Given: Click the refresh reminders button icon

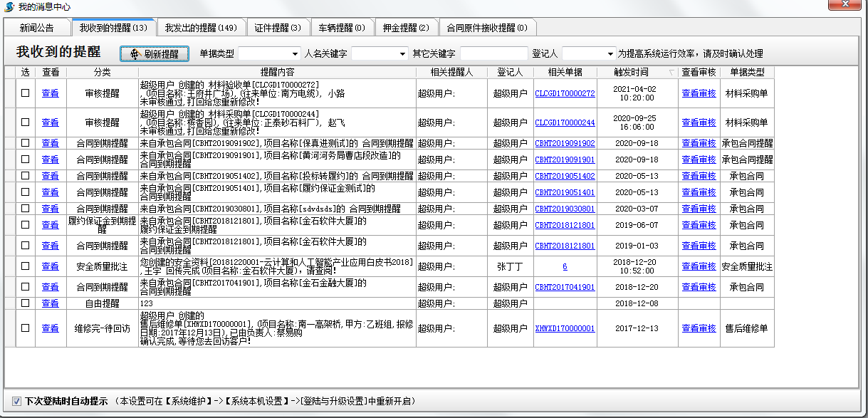Looking at the screenshot, I should click(135, 54).
